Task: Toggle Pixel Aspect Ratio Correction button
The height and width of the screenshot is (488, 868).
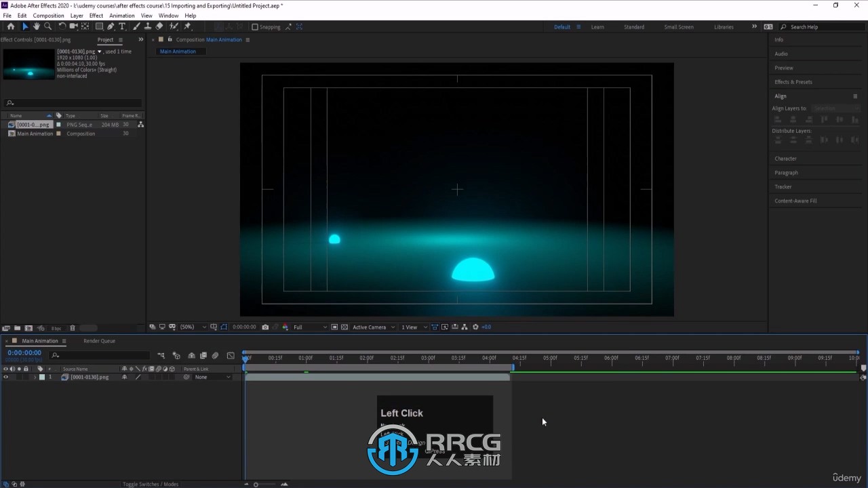Action: (435, 327)
